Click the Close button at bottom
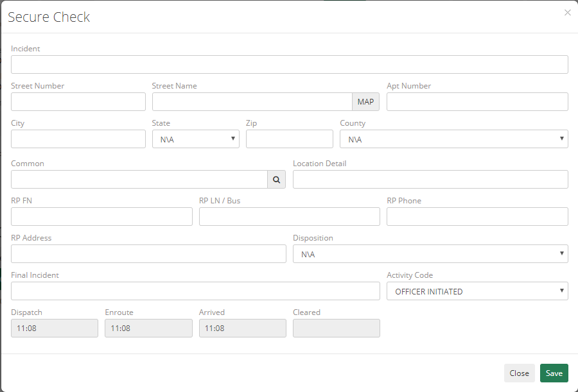The height and width of the screenshot is (392, 578). pos(519,373)
